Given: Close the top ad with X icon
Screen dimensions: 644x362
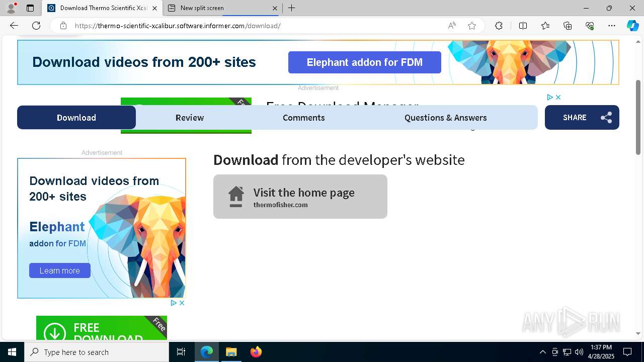Looking at the screenshot, I should (558, 97).
